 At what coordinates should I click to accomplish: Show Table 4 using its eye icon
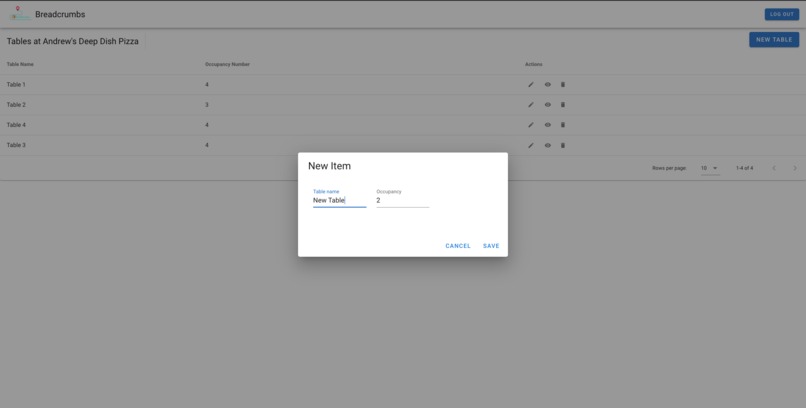coord(547,125)
